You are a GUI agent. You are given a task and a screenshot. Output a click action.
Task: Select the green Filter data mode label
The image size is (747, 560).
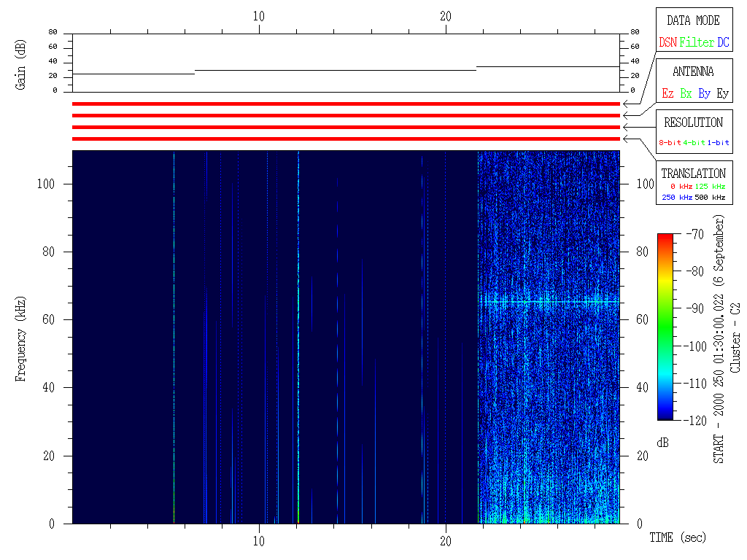click(697, 42)
